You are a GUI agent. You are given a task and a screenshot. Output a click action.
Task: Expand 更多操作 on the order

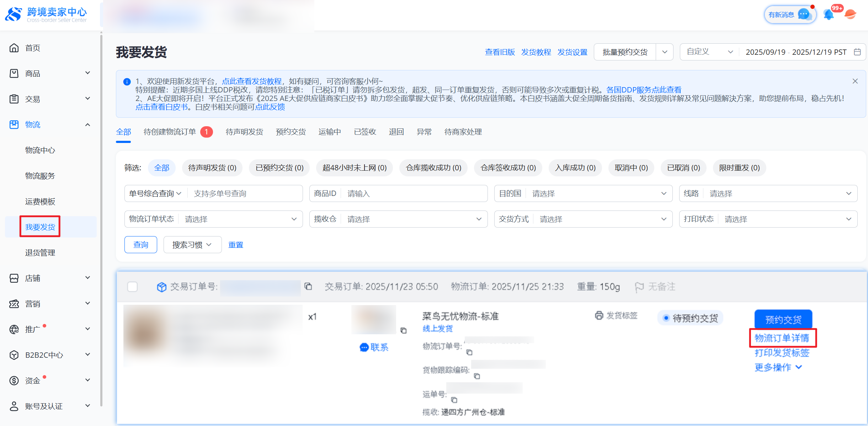778,367
